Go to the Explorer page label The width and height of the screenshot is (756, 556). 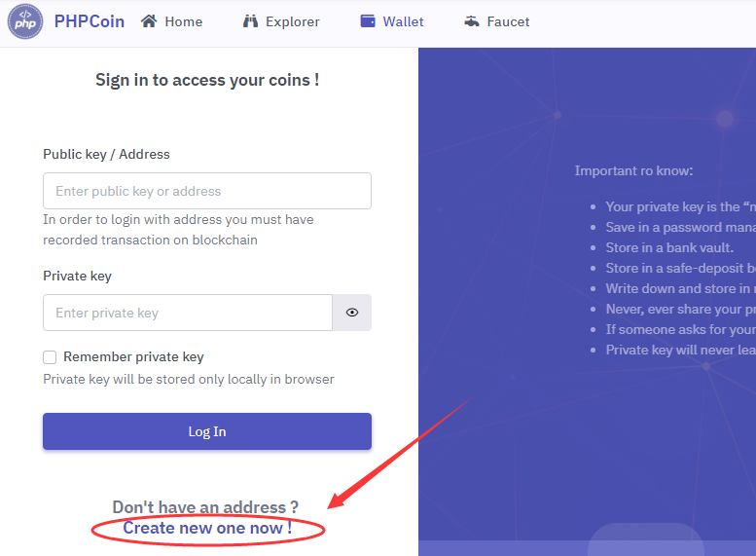[292, 21]
